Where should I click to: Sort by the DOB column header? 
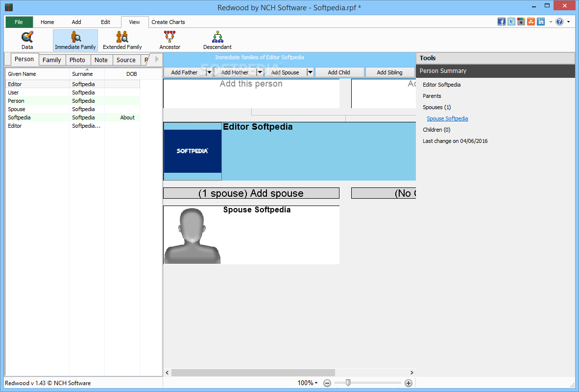point(122,74)
